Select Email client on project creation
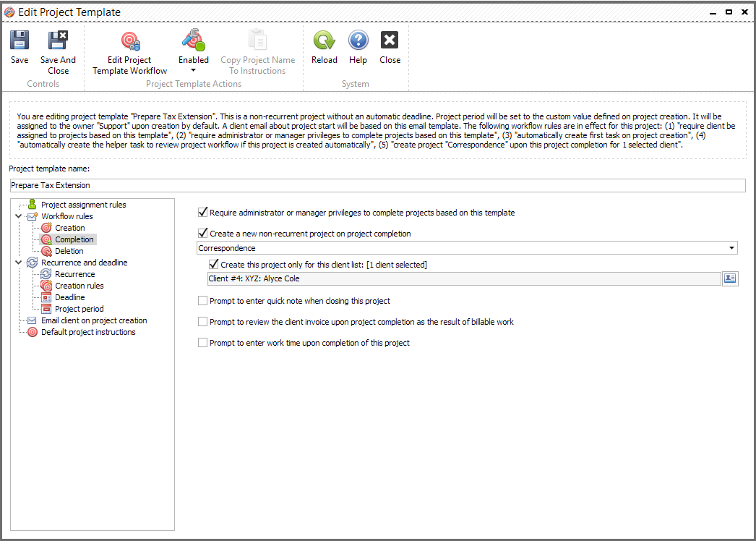The width and height of the screenshot is (756, 541). (94, 320)
